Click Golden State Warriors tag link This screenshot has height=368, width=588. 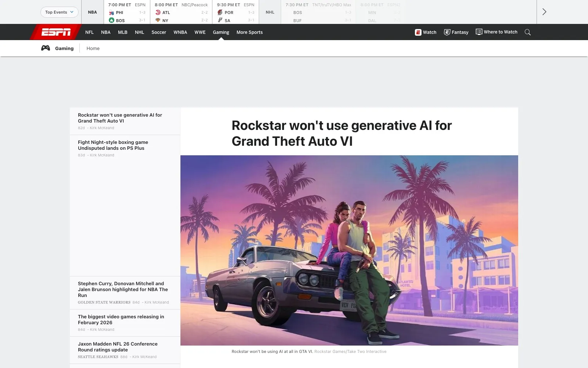coord(104,302)
